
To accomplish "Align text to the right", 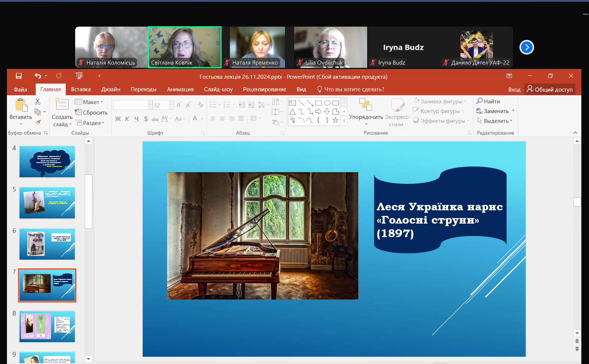I will click(x=232, y=119).
